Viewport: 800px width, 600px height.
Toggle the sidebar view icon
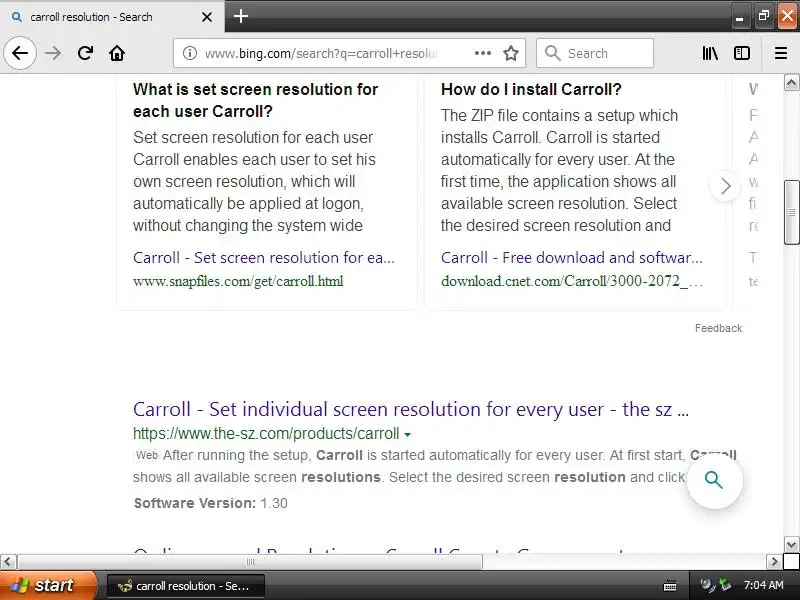pos(742,53)
